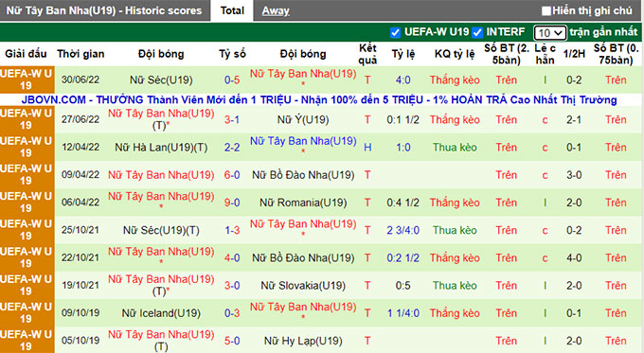Image resolution: width=644 pixels, height=353 pixels.
Task: Click the 0:5 odds value
Action: pos(402,286)
